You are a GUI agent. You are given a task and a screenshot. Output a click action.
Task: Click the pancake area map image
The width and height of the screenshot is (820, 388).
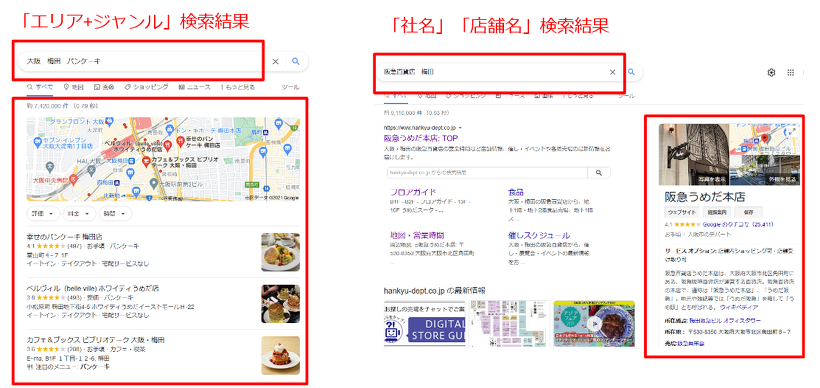163,159
